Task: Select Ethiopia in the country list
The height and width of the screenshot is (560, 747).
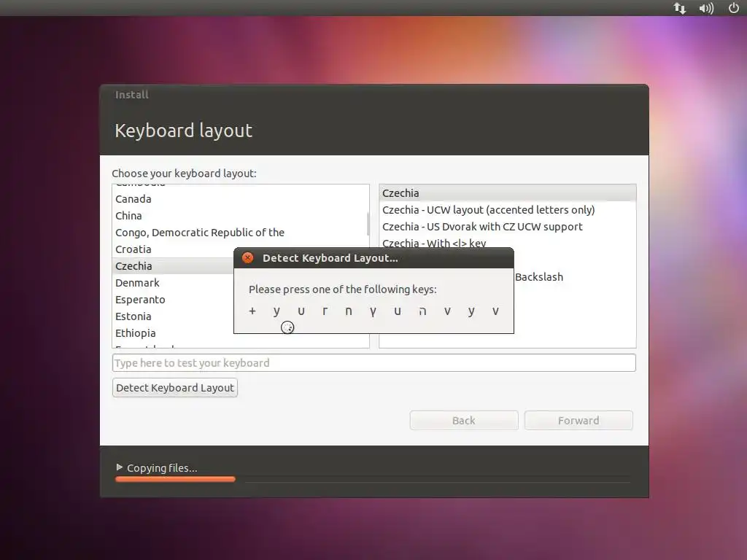Action: pyautogui.click(x=174, y=332)
